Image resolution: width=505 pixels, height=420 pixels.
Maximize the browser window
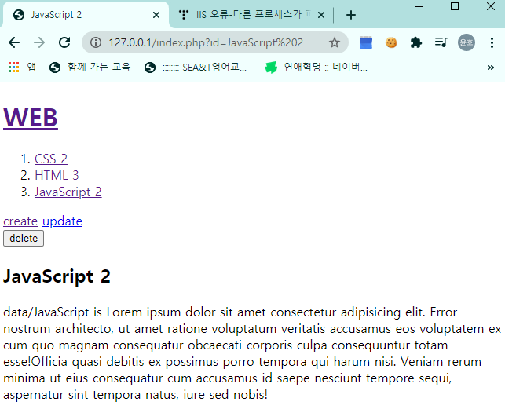455,6
